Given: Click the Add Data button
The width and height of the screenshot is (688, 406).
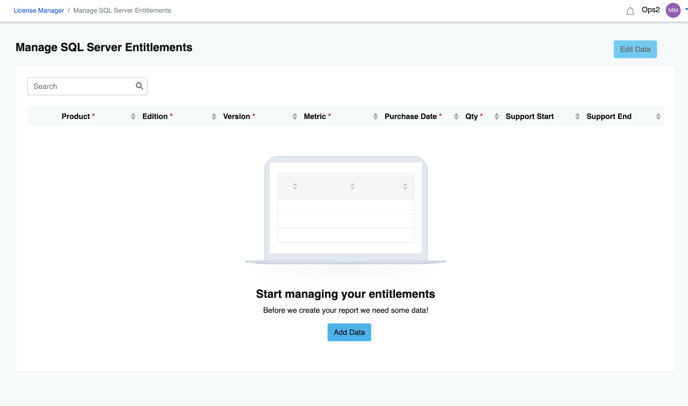Looking at the screenshot, I should pos(349,332).
